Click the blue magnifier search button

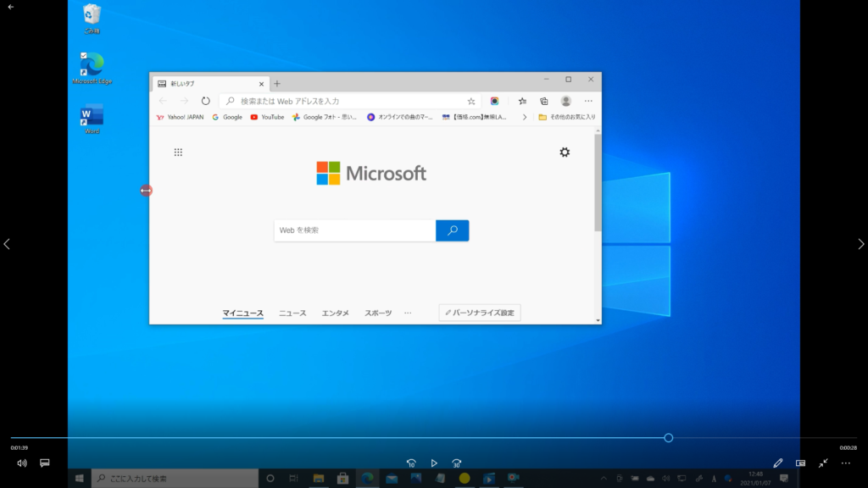click(452, 230)
